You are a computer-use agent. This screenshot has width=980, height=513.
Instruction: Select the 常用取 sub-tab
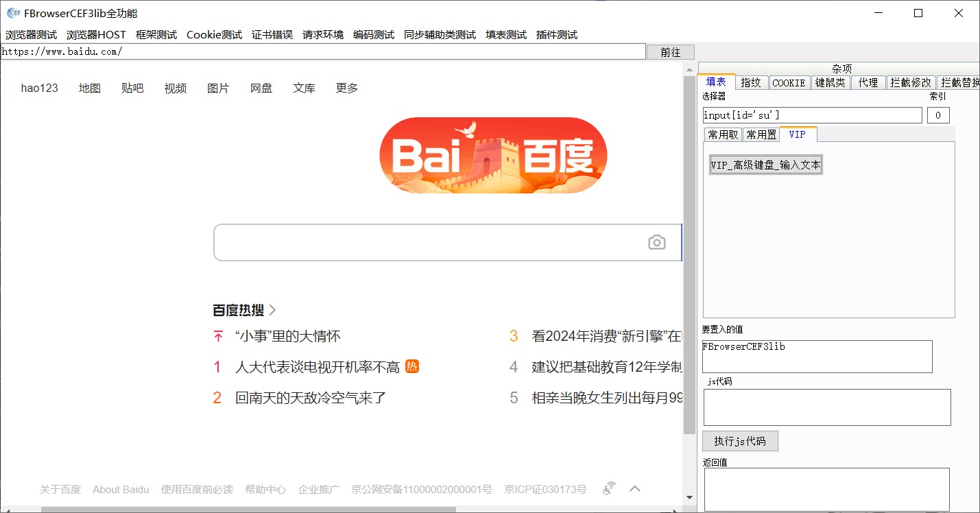pyautogui.click(x=724, y=134)
